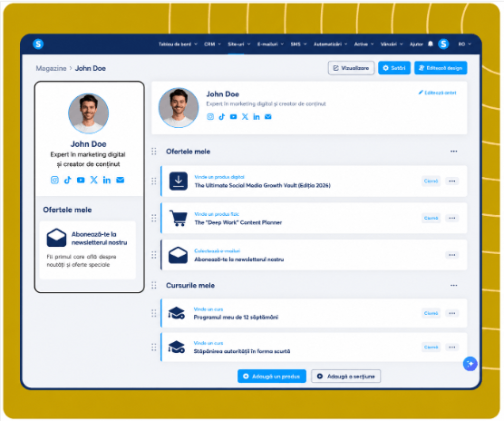
Task: Open TikTok icon in the header card
Action: tap(222, 117)
